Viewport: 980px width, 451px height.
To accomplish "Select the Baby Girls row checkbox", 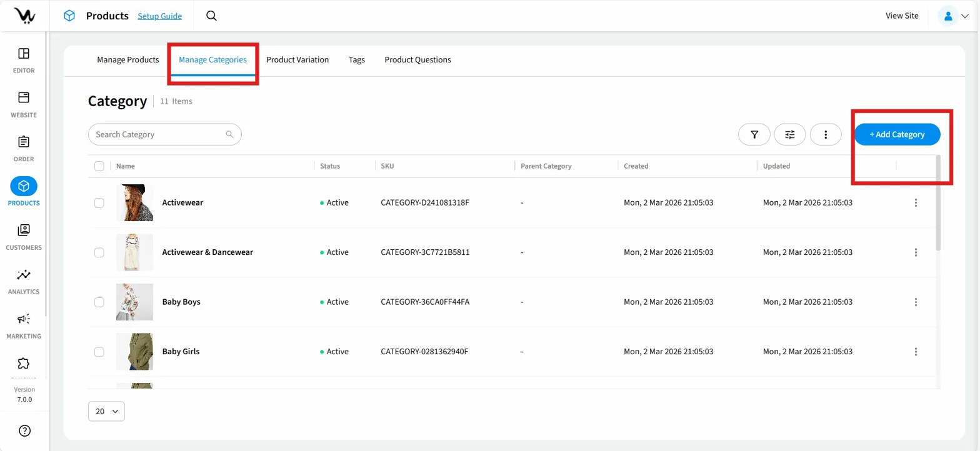I will click(99, 352).
